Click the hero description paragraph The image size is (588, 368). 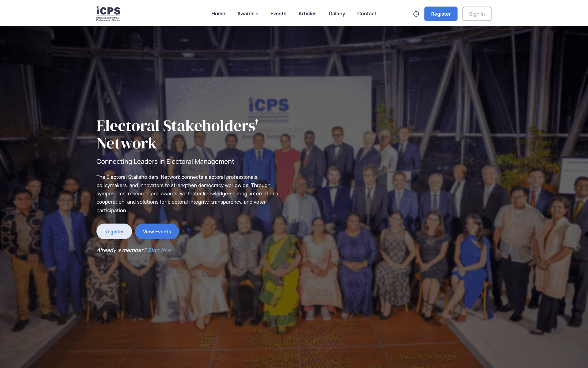pyautogui.click(x=188, y=194)
